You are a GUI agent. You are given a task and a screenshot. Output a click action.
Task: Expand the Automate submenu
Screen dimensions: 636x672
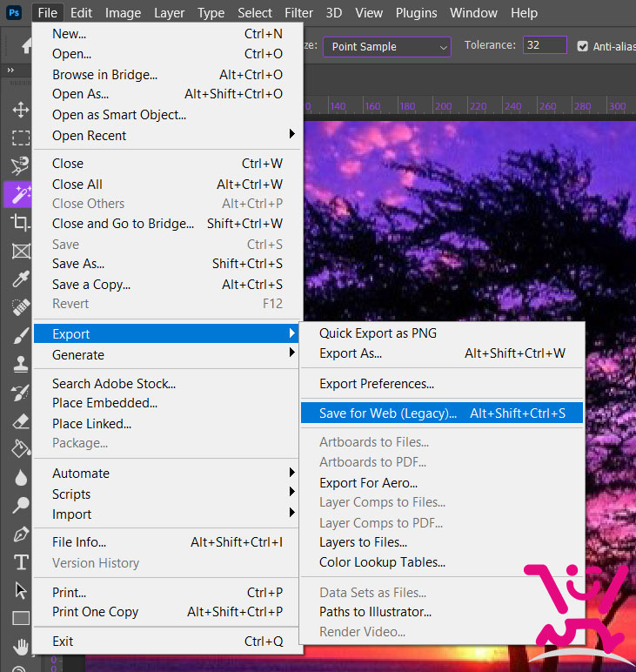pos(167,474)
